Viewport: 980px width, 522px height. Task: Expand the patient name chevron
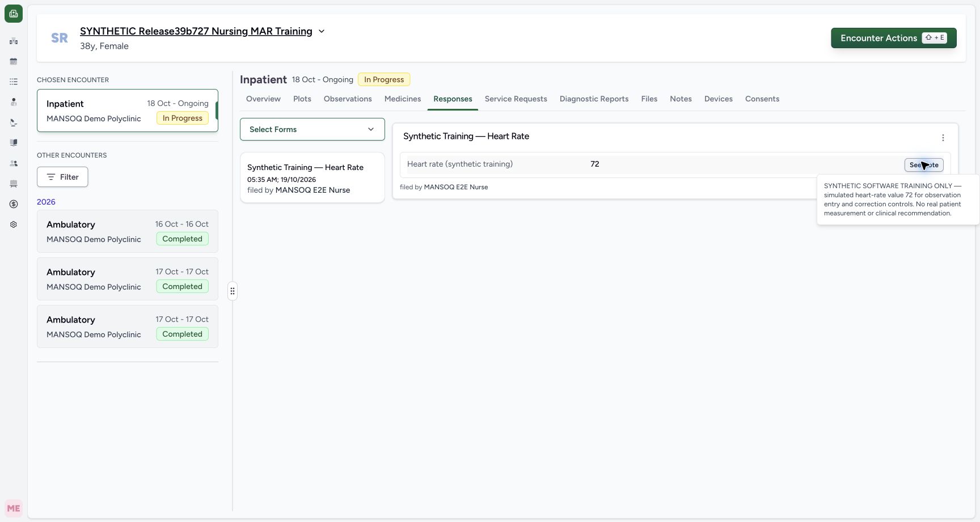coord(322,31)
